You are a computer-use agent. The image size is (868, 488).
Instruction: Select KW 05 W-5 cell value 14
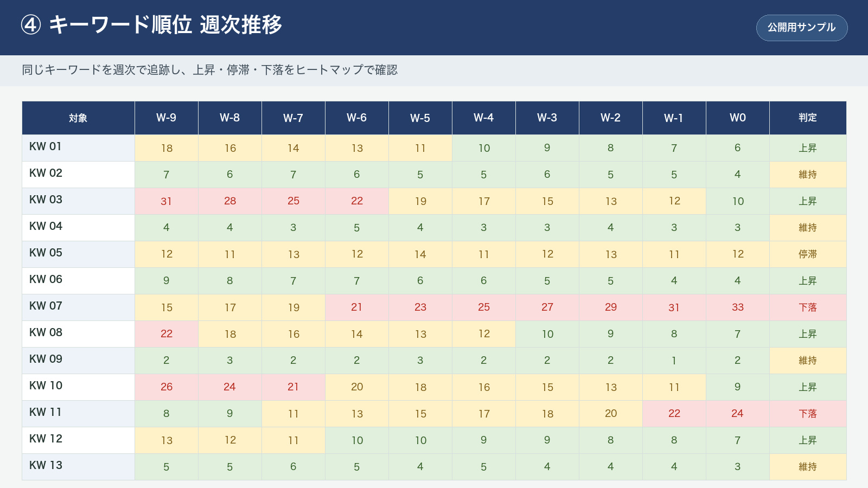[x=420, y=254]
